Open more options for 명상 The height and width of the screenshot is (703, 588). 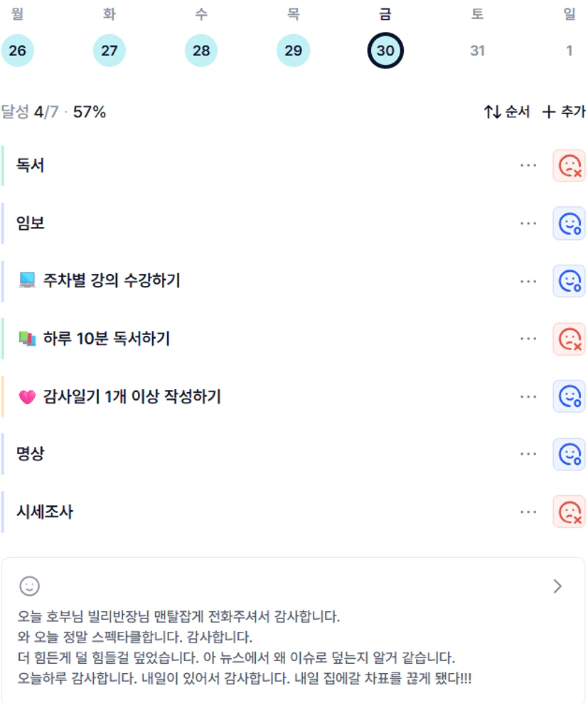pos(528,454)
